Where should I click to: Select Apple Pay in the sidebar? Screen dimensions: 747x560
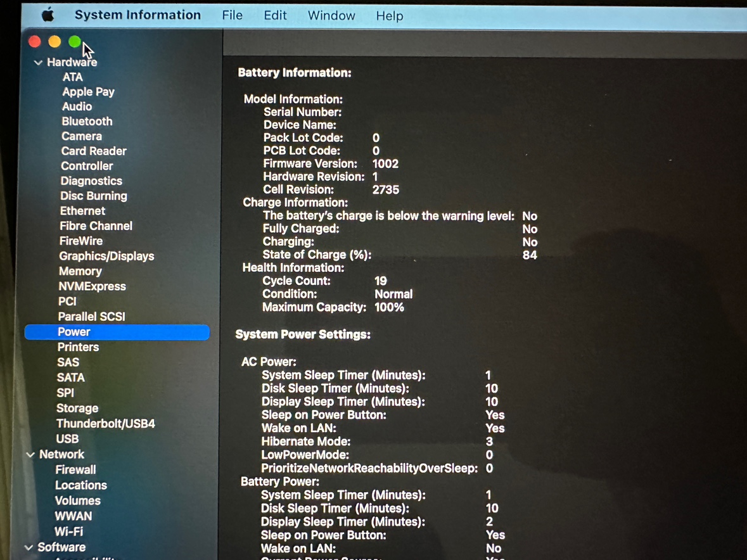[x=88, y=92]
